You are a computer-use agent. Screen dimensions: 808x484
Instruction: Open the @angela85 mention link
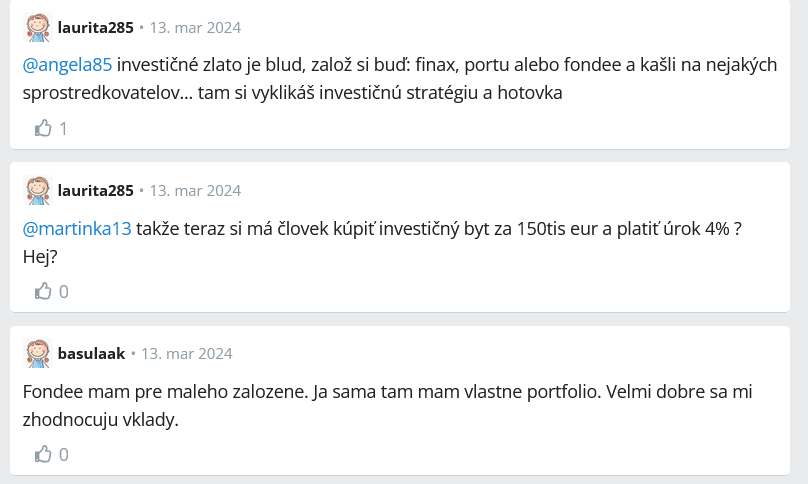(x=67, y=65)
